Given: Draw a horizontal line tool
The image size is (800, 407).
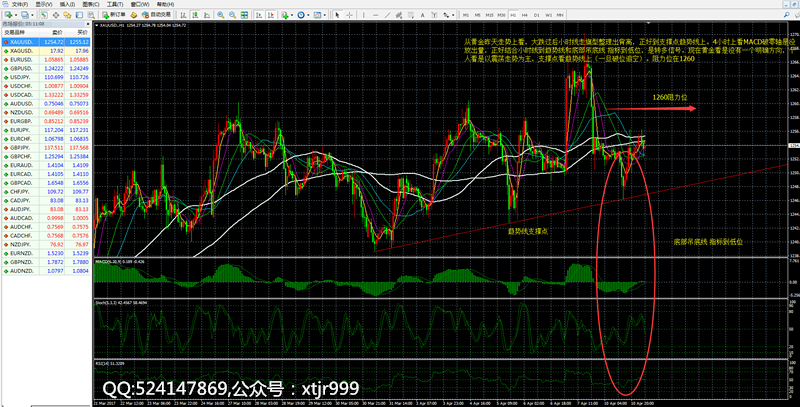Looking at the screenshot, I should coord(376,15).
